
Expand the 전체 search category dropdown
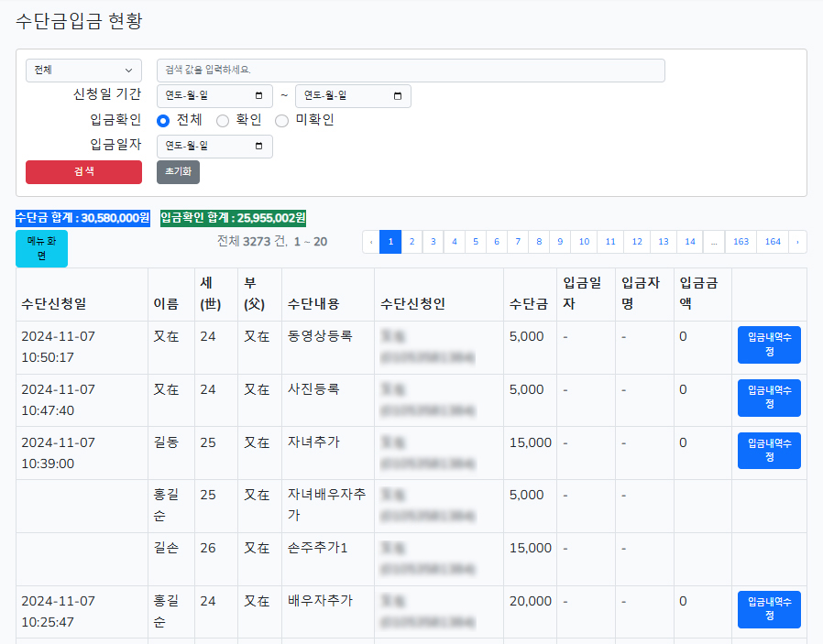tap(83, 71)
